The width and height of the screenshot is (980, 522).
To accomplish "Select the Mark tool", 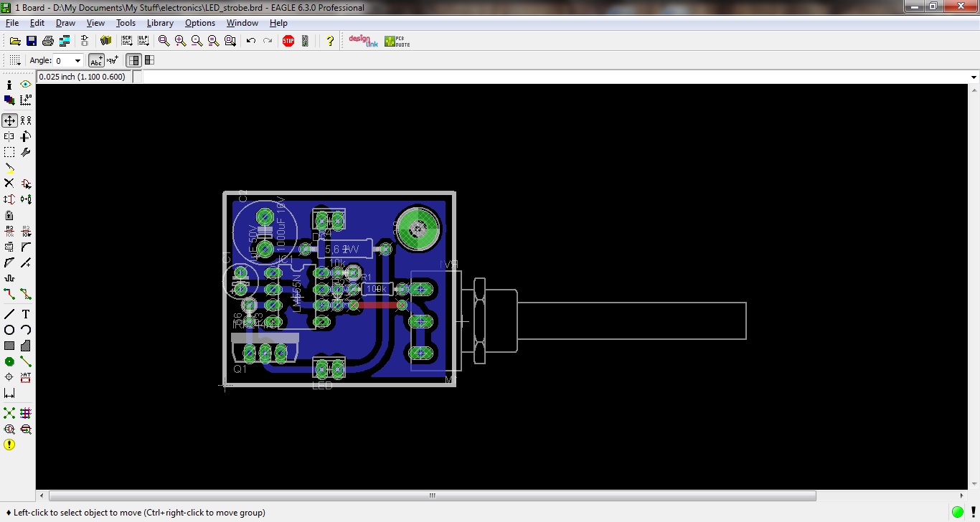I will tap(26, 100).
